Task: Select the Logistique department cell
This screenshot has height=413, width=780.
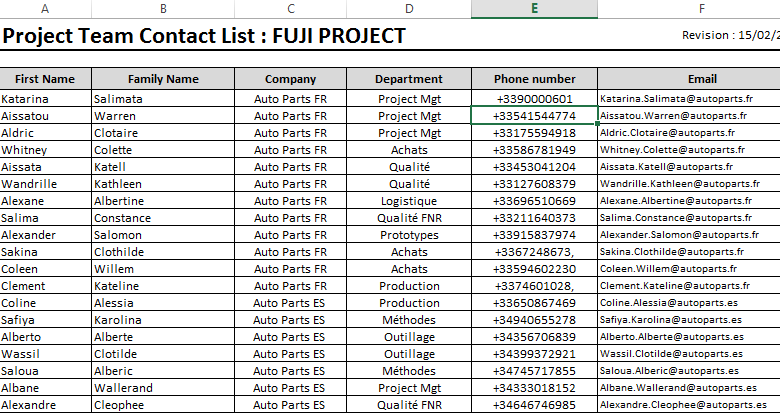Action: coord(408,201)
